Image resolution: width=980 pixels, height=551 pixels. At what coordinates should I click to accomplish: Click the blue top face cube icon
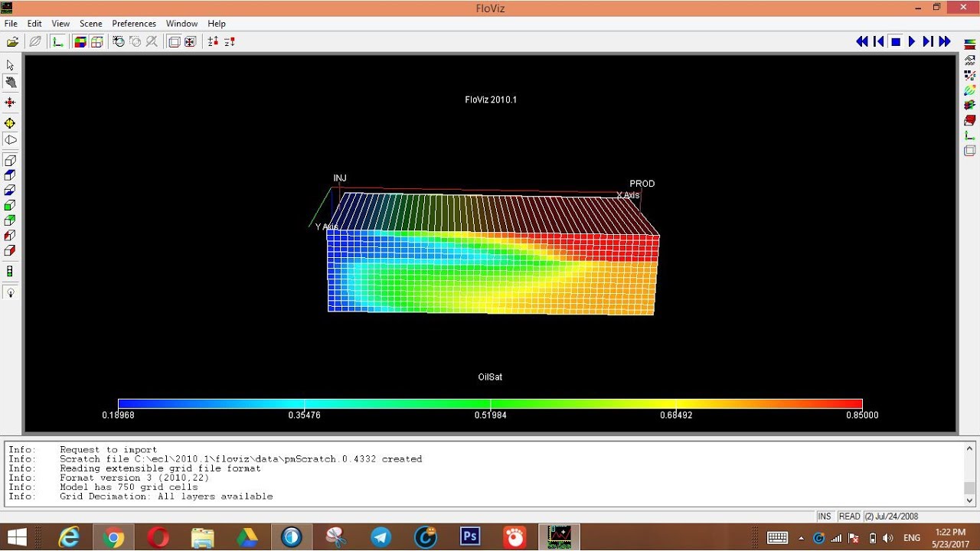(x=10, y=175)
